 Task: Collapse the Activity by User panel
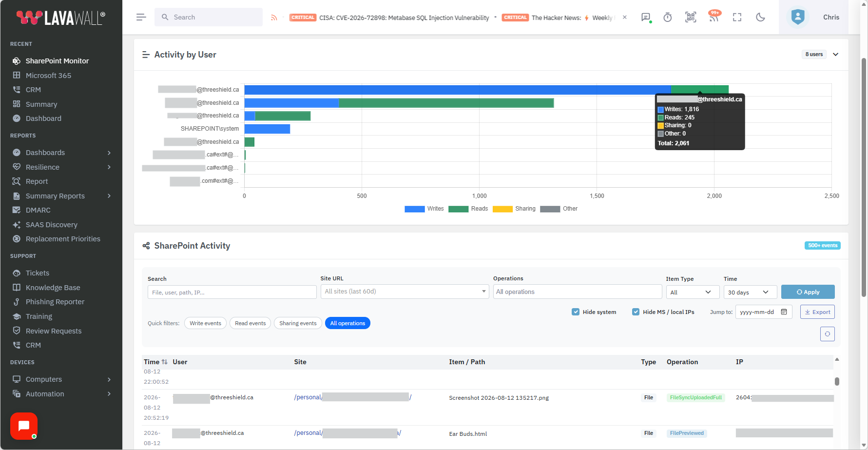(836, 54)
